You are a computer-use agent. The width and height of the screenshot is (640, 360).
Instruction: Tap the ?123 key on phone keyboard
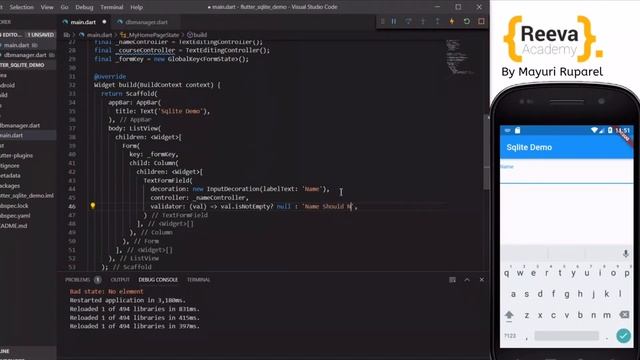click(510, 336)
